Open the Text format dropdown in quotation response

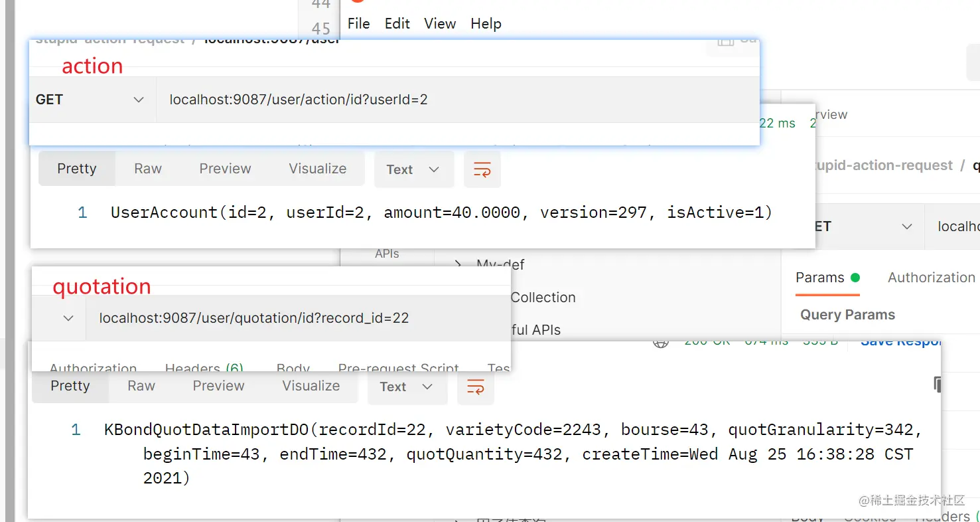click(407, 387)
